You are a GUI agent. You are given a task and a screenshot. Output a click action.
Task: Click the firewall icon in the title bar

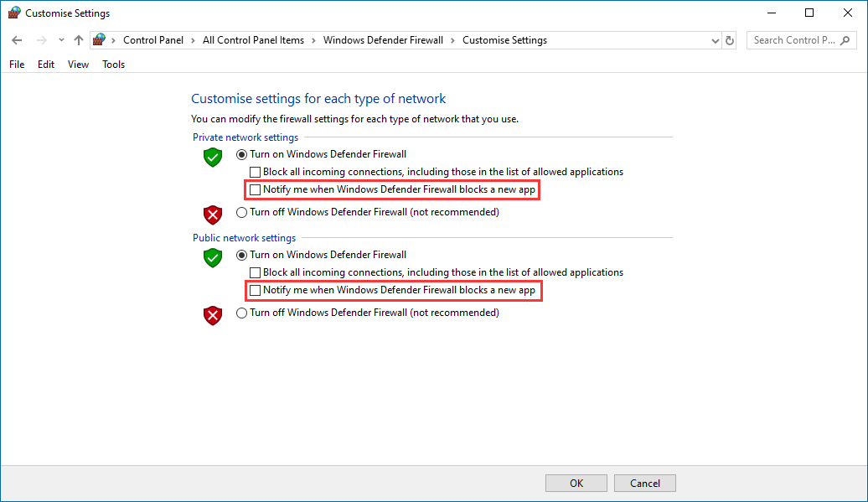click(14, 13)
